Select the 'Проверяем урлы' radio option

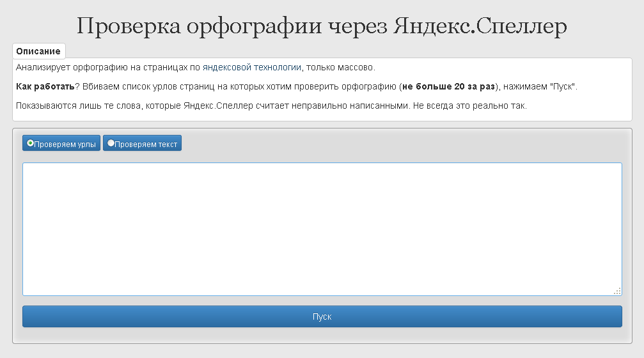click(x=61, y=143)
